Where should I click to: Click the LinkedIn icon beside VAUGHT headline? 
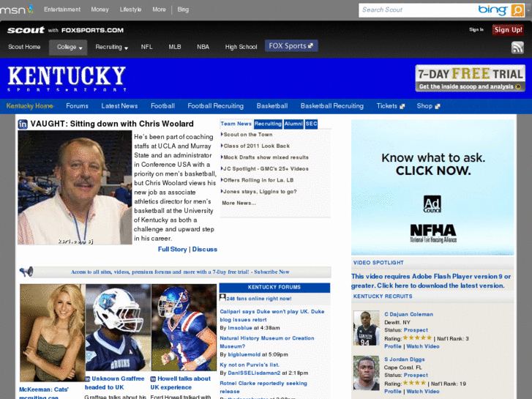[23, 124]
